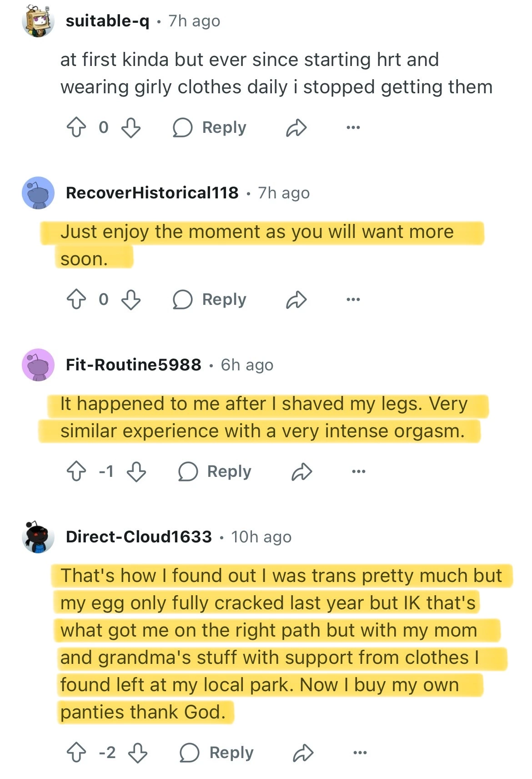The width and height of the screenshot is (532, 779).
Task: Tap Direct-Cloud1633's avatar image
Action: (38, 537)
